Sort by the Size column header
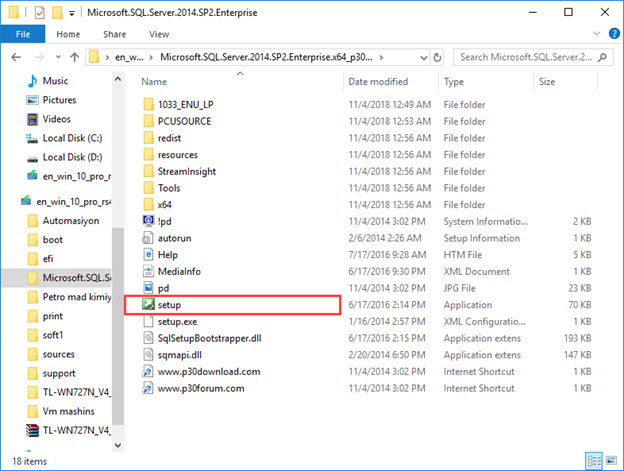Image resolution: width=624 pixels, height=471 pixels. pyautogui.click(x=547, y=82)
